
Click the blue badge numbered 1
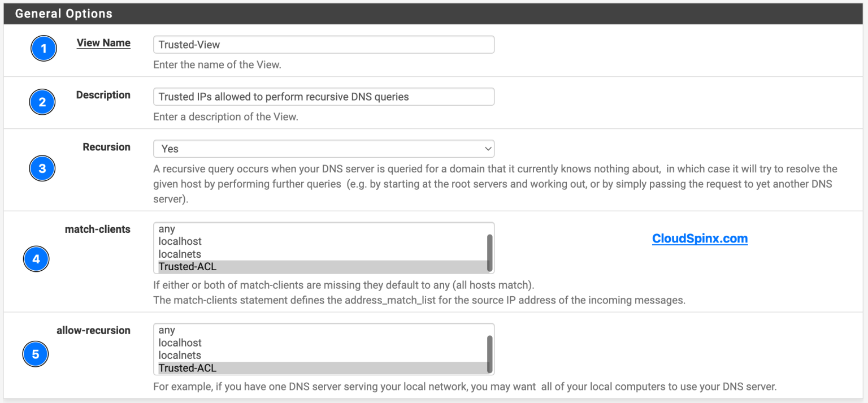click(x=44, y=49)
